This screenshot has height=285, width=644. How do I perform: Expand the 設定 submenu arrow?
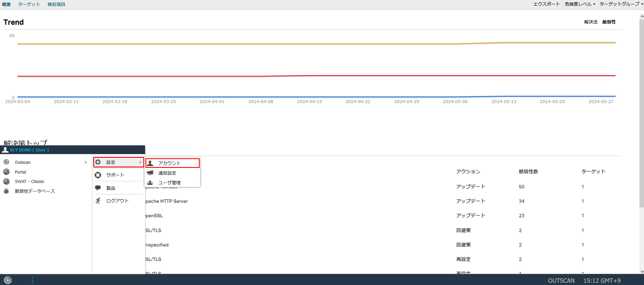(x=141, y=162)
